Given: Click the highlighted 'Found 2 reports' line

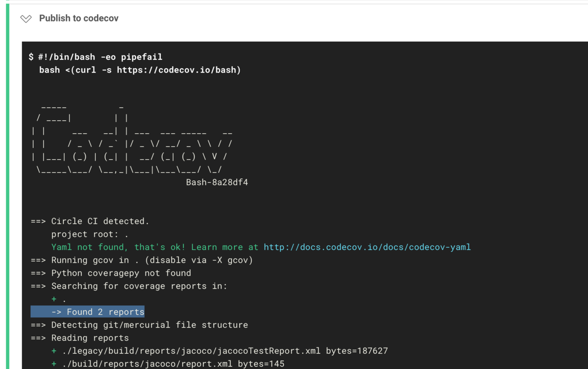Looking at the screenshot, I should pos(88,312).
